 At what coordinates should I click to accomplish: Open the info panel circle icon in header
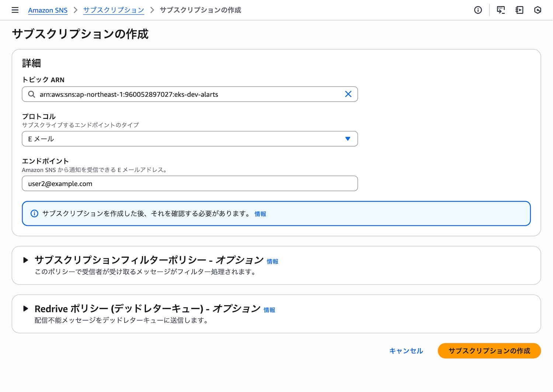coord(478,10)
